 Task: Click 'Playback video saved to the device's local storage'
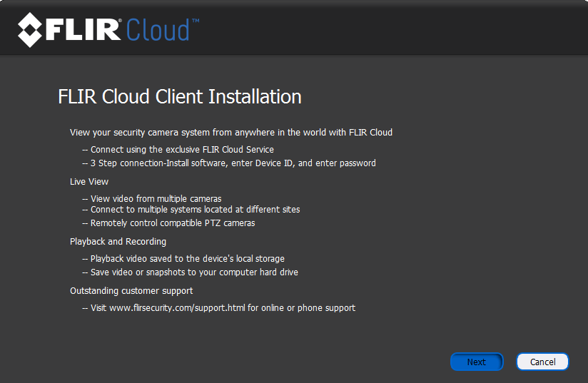tap(187, 259)
